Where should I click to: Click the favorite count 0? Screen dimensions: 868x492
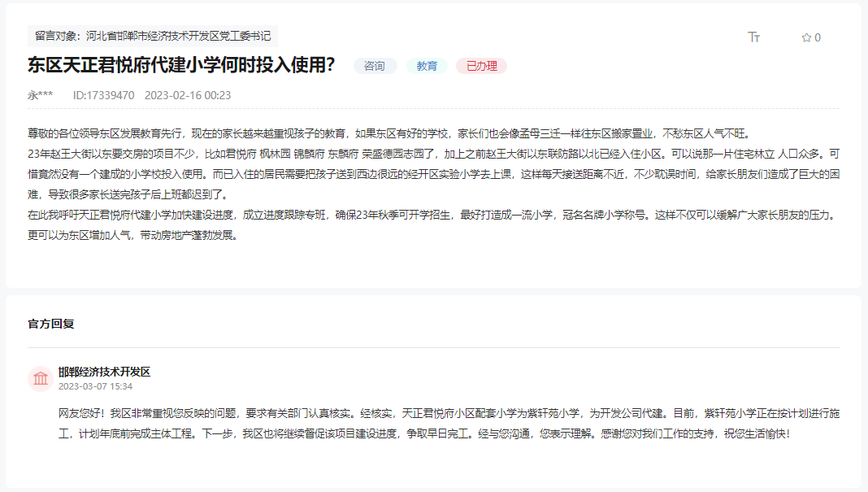click(x=818, y=37)
